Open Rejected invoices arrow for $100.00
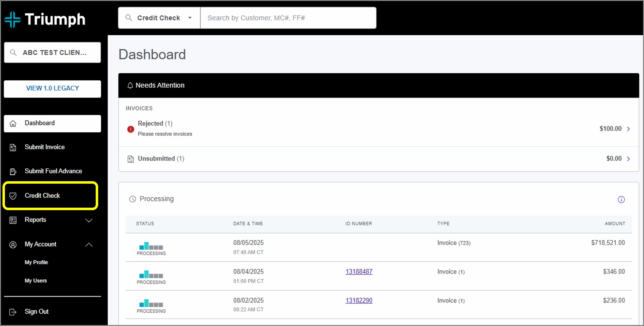The height and width of the screenshot is (326, 644). (x=628, y=129)
